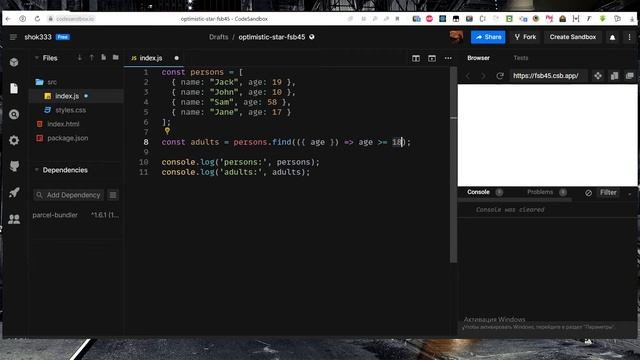Click sandbox name optimistic-star-fsb45
Screen dimensions: 640x360
[x=272, y=37]
